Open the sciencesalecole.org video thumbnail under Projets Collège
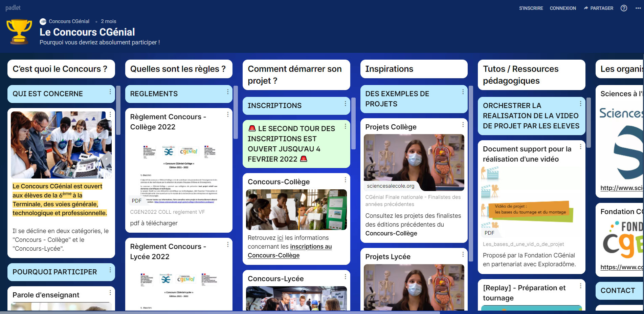The height and width of the screenshot is (314, 644). [x=414, y=162]
